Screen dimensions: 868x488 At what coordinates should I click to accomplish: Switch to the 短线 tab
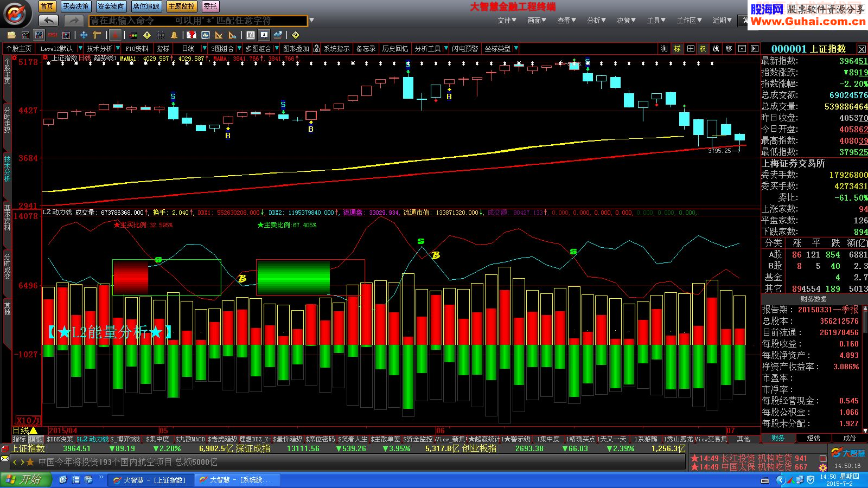tap(813, 438)
